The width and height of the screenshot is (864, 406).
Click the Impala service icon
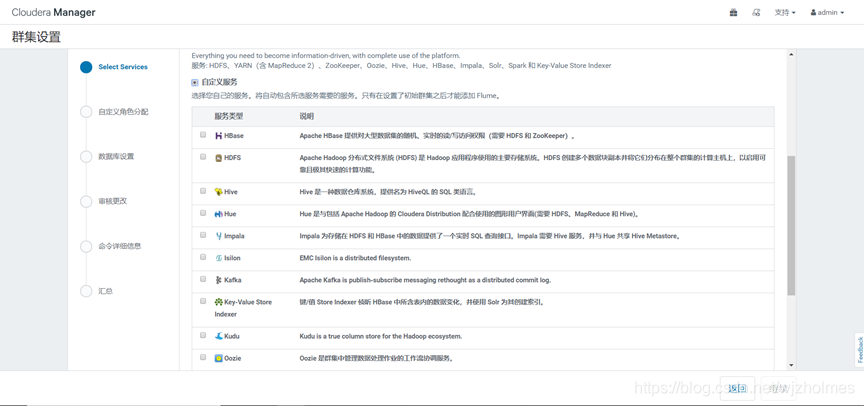pos(218,236)
